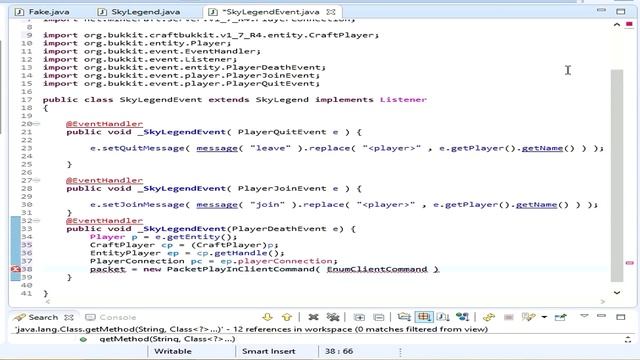Image resolution: width=640 pixels, height=360 pixels.
Task: Jump to error annotation in overview ruler
Action: [629, 263]
